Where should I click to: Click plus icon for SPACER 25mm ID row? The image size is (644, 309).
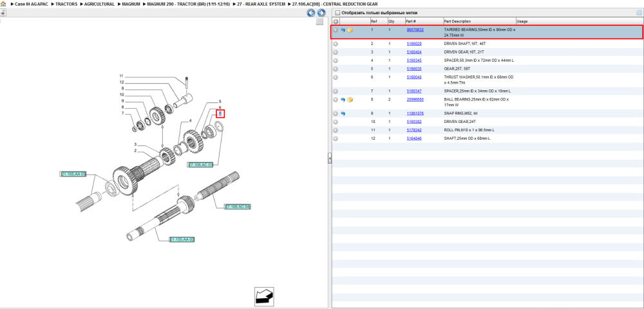pyautogui.click(x=336, y=91)
